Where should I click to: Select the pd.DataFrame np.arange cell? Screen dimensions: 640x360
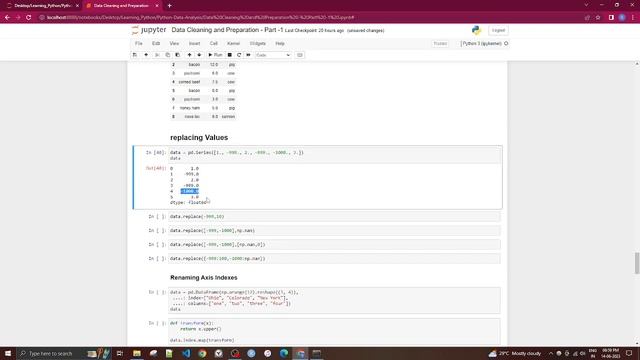tap(334, 301)
